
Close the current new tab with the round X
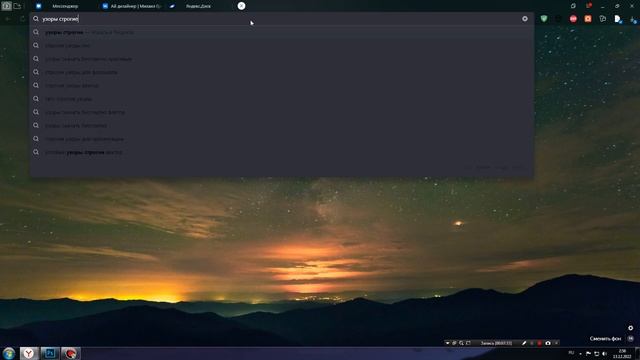tap(241, 6)
